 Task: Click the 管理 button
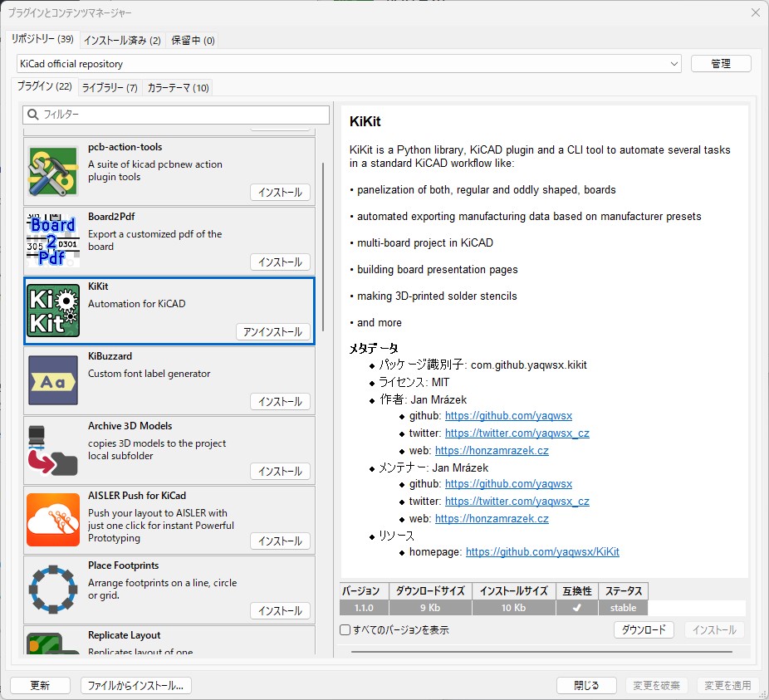(x=720, y=63)
